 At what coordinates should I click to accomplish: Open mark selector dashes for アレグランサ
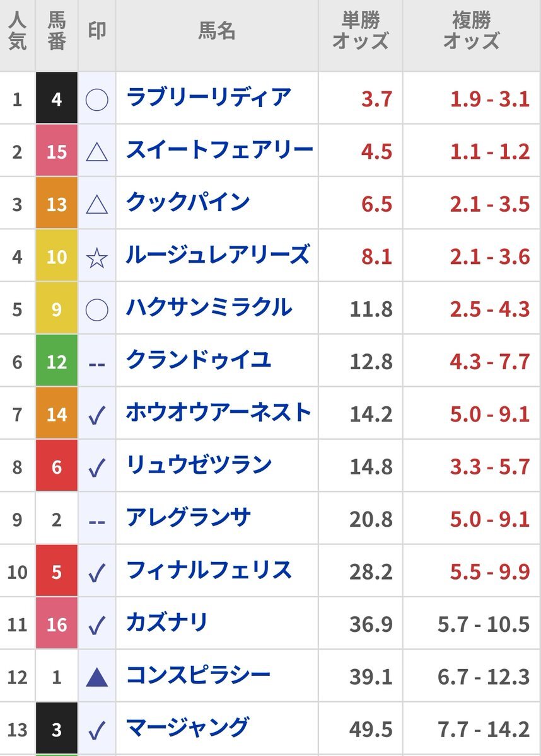tap(96, 520)
